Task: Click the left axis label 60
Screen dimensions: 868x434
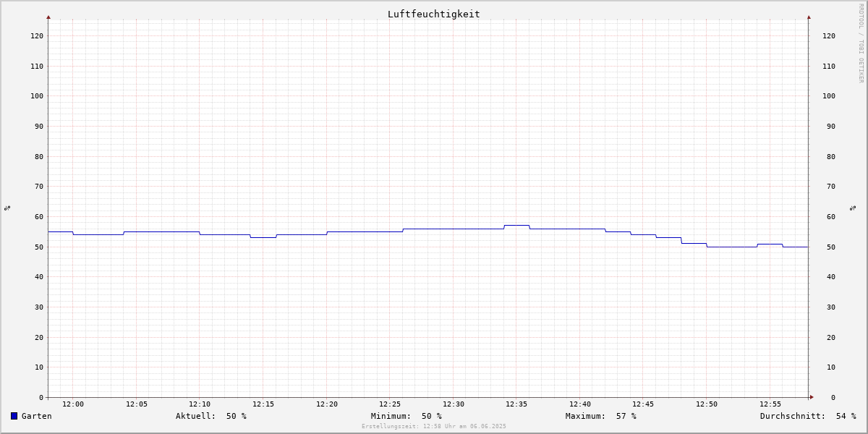Action: click(39, 216)
